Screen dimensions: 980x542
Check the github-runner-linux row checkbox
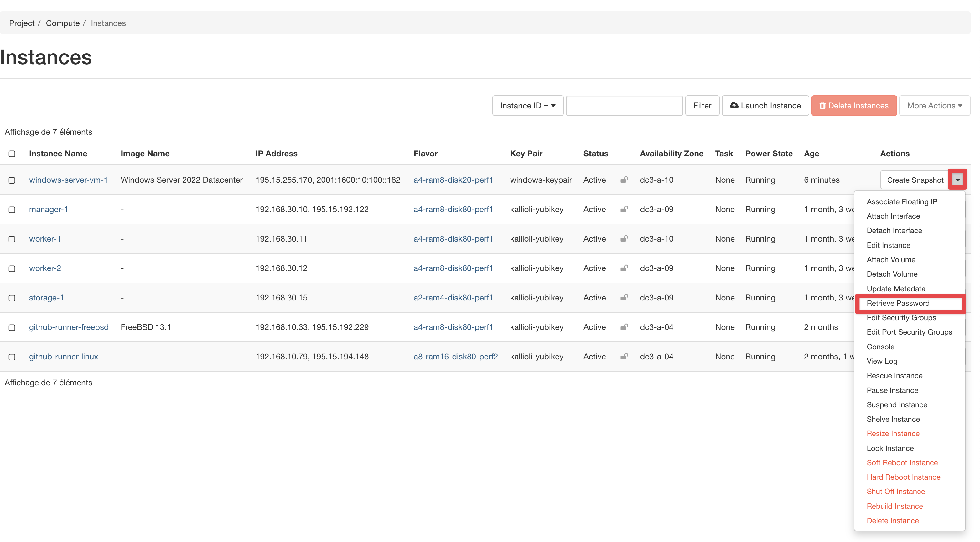coord(12,357)
